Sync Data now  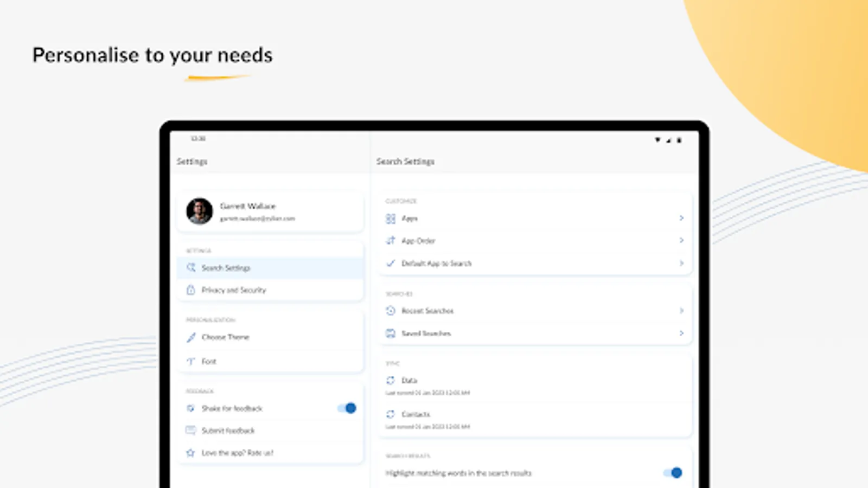[x=535, y=386]
